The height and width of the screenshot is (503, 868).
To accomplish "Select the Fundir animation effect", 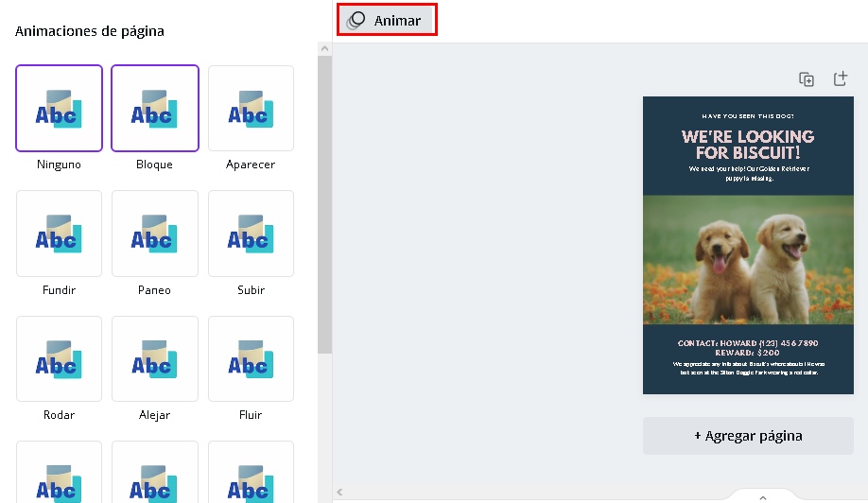I will [x=59, y=234].
